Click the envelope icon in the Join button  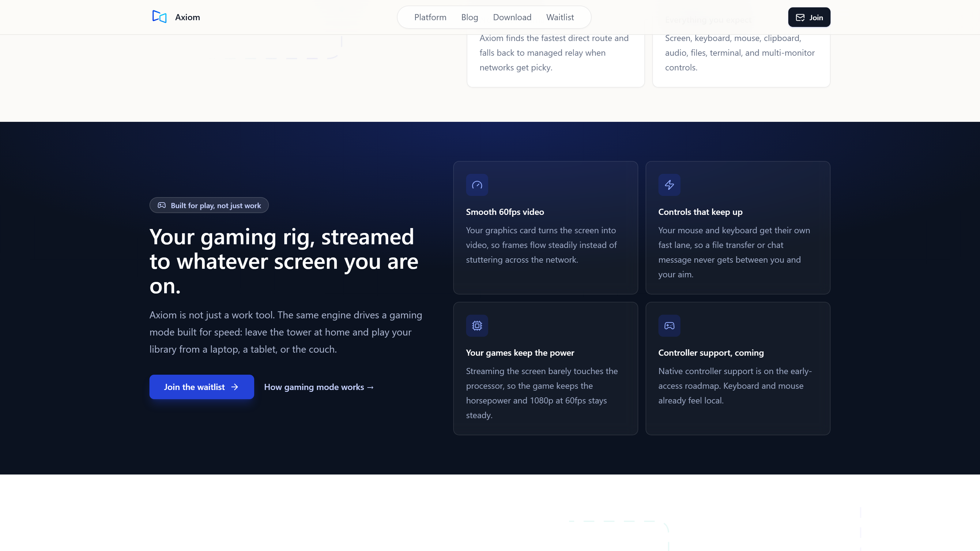pyautogui.click(x=800, y=17)
